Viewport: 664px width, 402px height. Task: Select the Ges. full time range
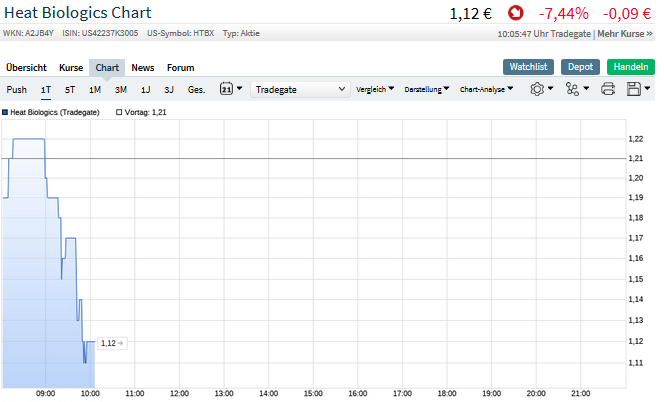click(x=196, y=90)
